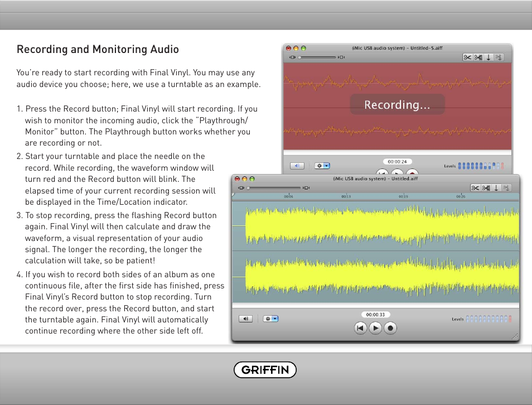Click the rewind-to-start button in Untitled.aiff
This screenshot has width=532, height=405.
(x=360, y=328)
